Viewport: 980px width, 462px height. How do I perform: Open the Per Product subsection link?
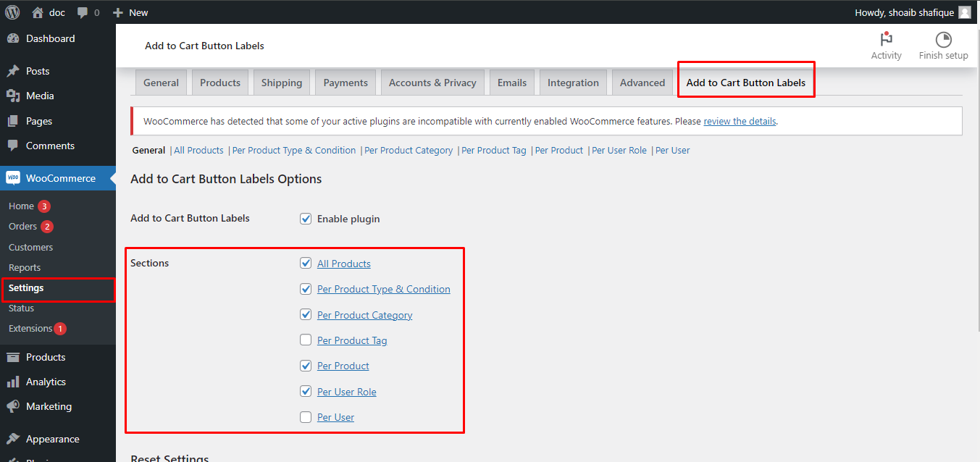click(559, 151)
